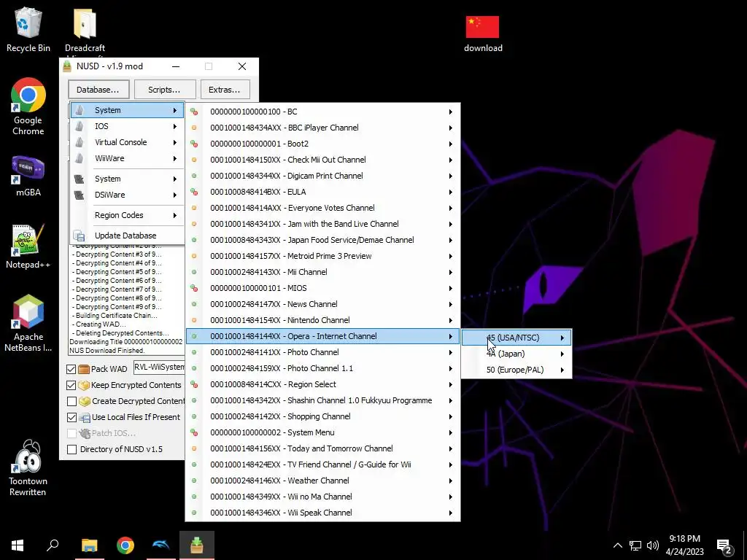Expand the Virtual Console submenu arrow
747x560 pixels.
[175, 142]
